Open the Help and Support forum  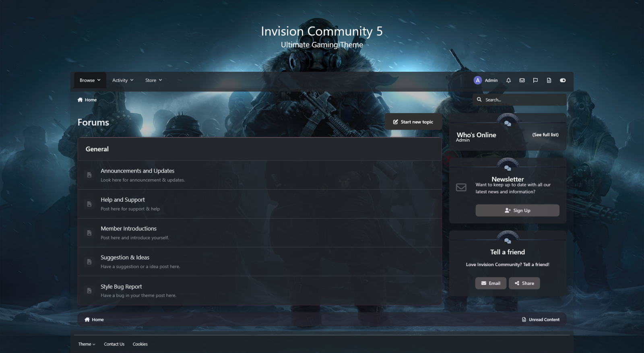click(123, 200)
